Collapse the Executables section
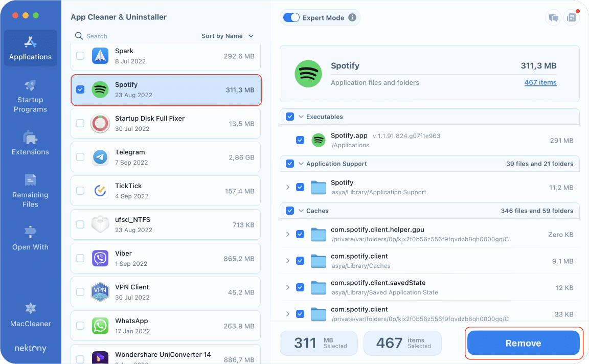This screenshot has width=589, height=364. pyautogui.click(x=301, y=117)
